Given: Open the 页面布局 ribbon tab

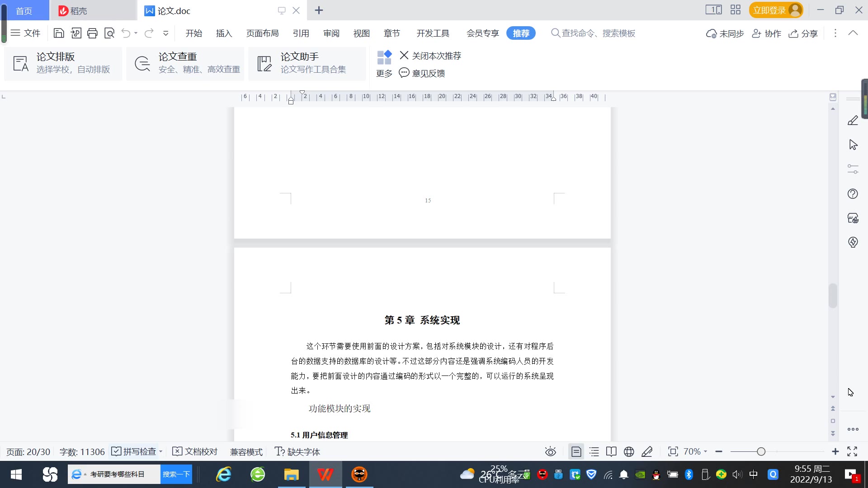Looking at the screenshot, I should pyautogui.click(x=262, y=33).
